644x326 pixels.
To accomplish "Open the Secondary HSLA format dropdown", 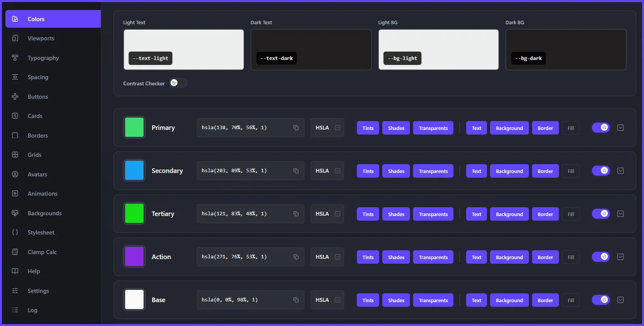I will (327, 171).
